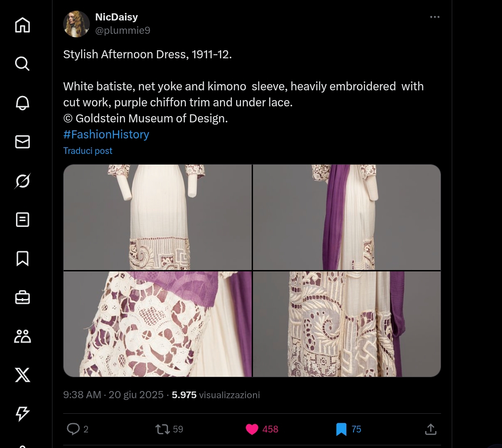
Task: Open the #FashionHistory hashtag link
Action: 106,134
